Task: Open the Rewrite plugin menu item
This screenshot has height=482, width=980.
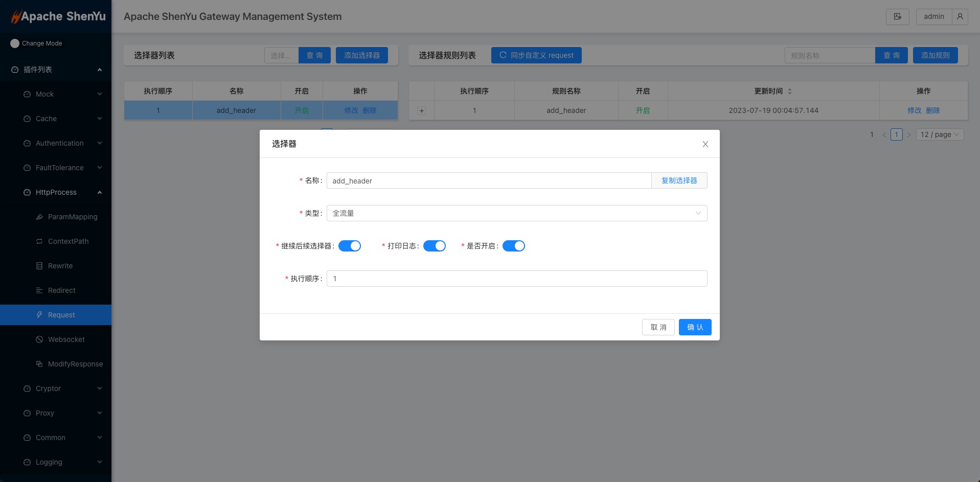Action: [60, 266]
